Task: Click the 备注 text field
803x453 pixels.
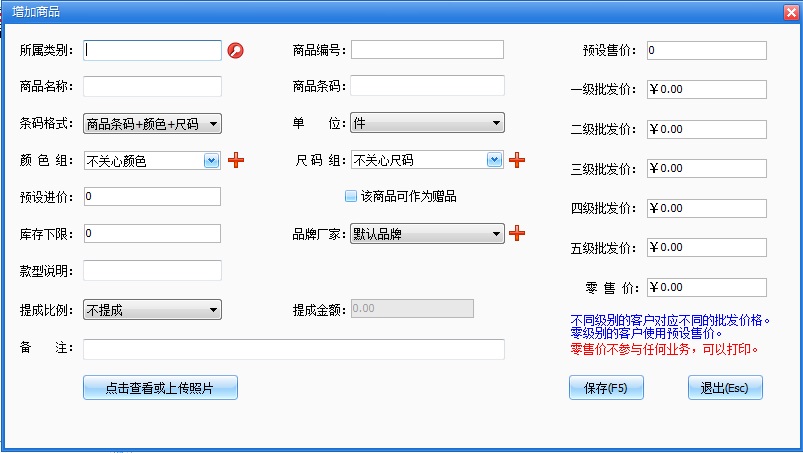Action: 293,349
